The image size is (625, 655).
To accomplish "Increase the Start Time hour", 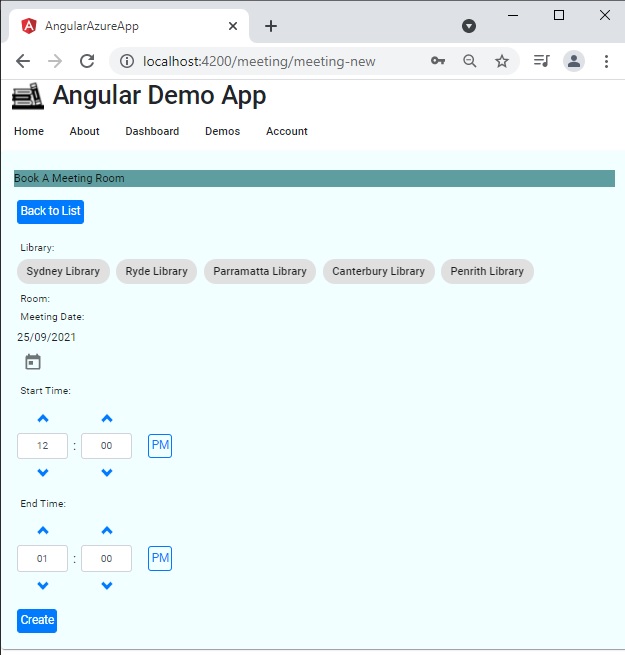I will pyautogui.click(x=43, y=419).
